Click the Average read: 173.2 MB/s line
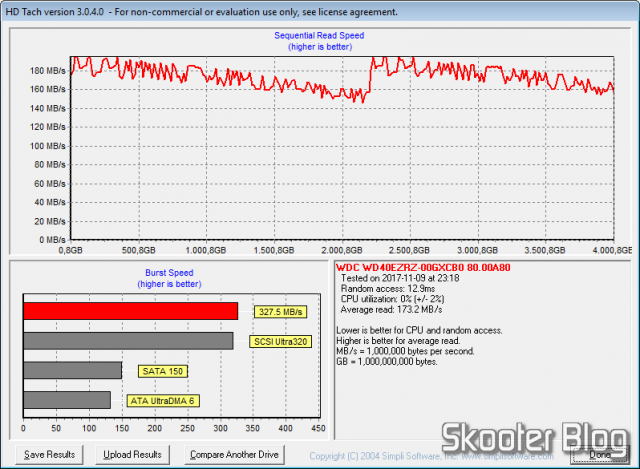640x469 pixels. (391, 310)
